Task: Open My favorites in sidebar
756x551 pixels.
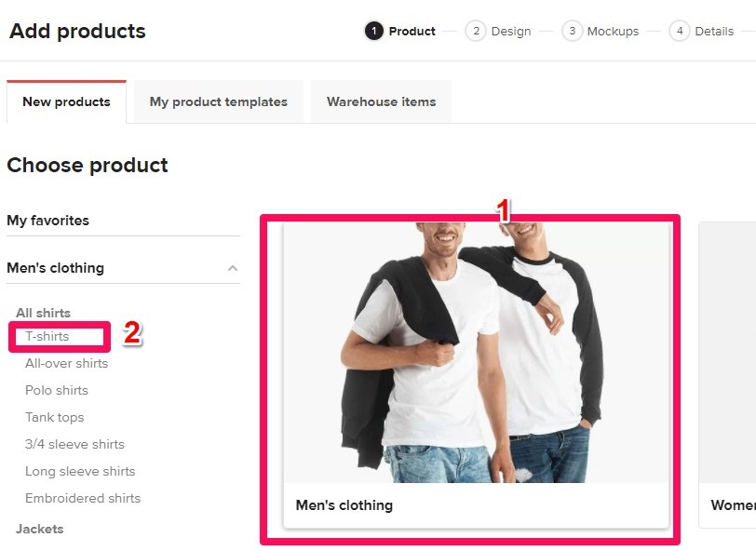Action: 48,221
